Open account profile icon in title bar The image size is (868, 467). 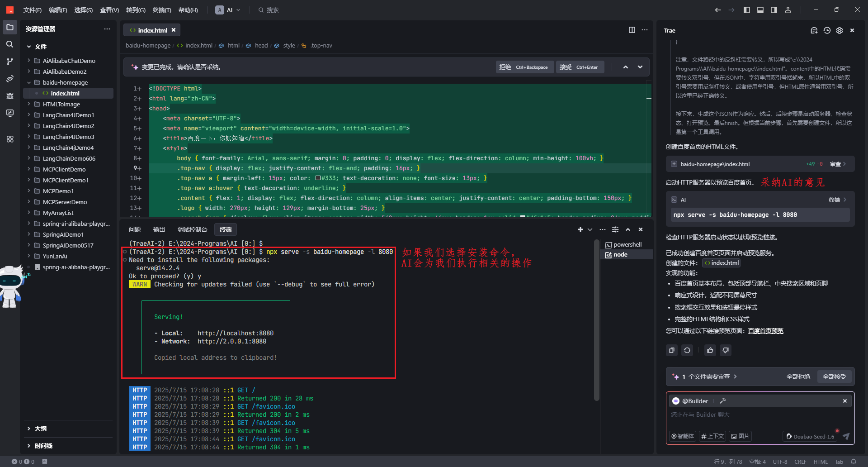[x=788, y=10]
